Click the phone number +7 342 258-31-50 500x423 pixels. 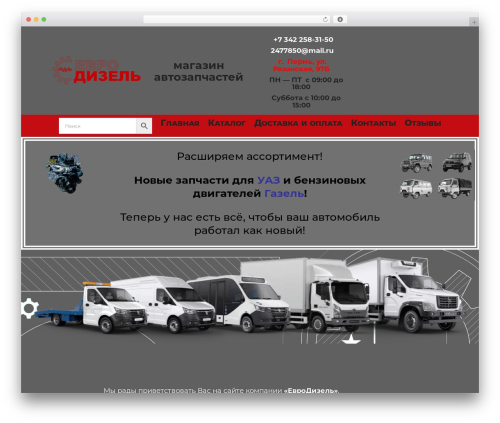point(303,39)
